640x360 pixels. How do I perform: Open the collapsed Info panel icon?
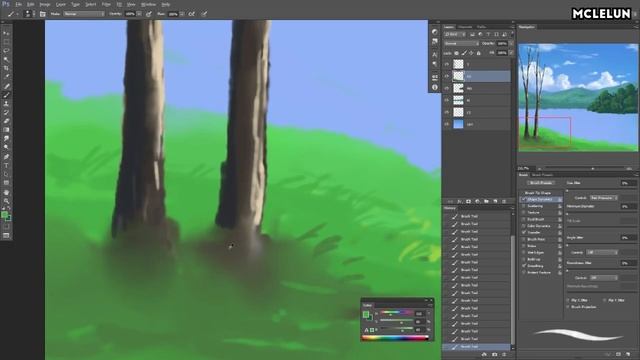pos(434,87)
